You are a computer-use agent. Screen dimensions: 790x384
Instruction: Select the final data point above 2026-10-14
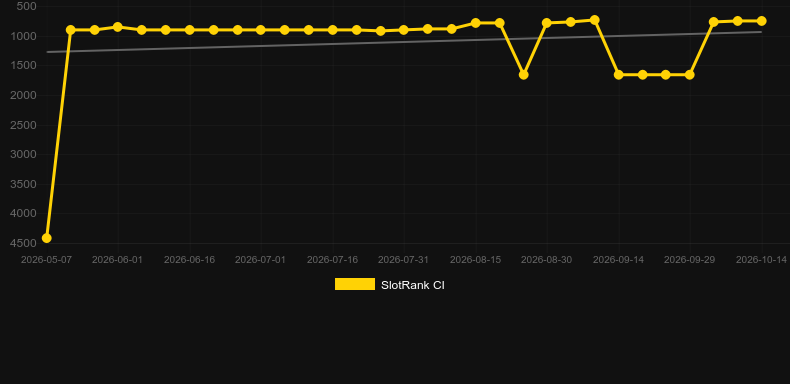(761, 21)
